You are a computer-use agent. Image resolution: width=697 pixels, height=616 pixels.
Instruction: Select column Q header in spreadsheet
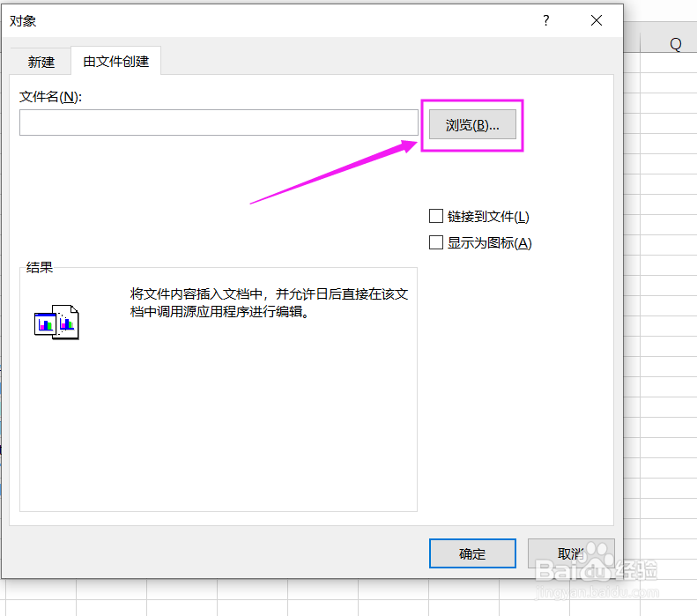[675, 43]
